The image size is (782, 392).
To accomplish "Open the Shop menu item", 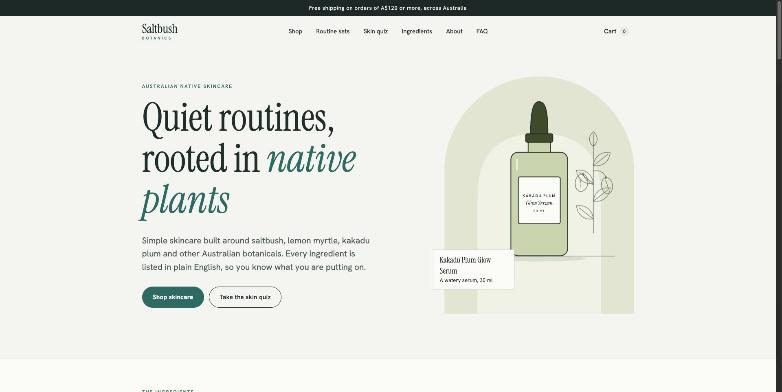I will pos(295,31).
